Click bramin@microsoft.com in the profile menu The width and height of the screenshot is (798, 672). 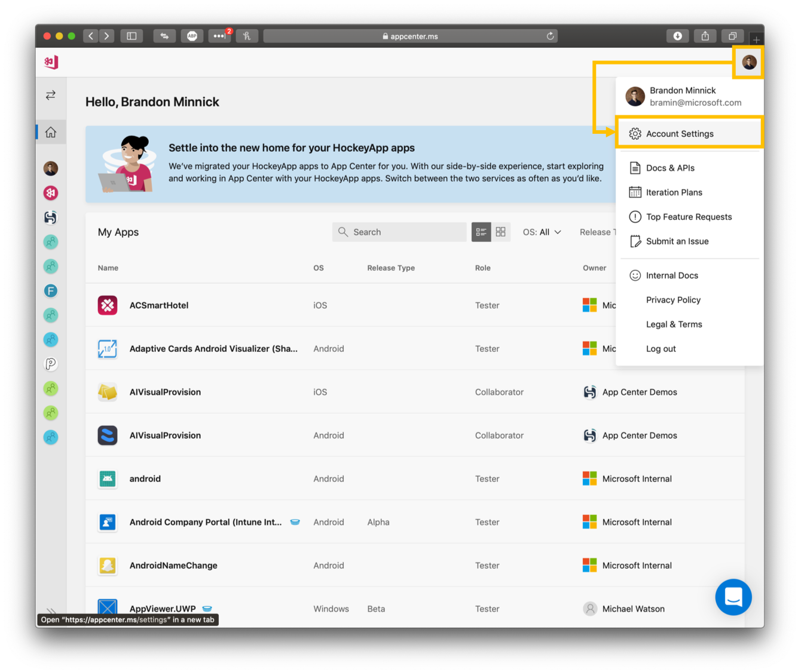click(x=695, y=103)
